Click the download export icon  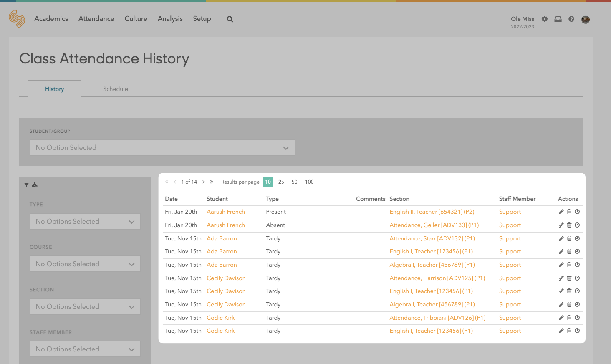pyautogui.click(x=35, y=185)
